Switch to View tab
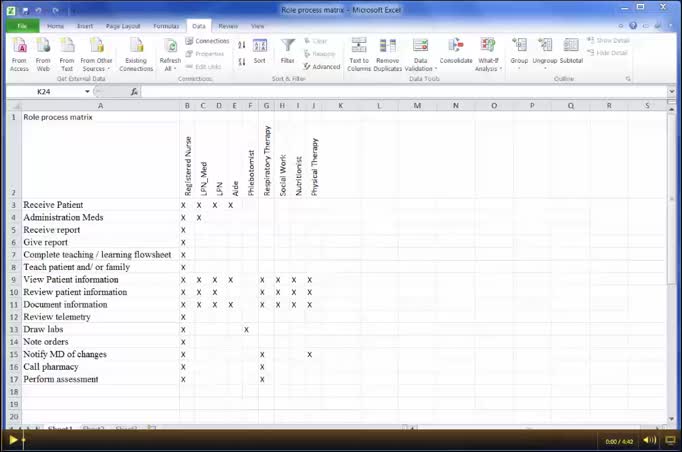This screenshot has width=682, height=452. (x=257, y=26)
